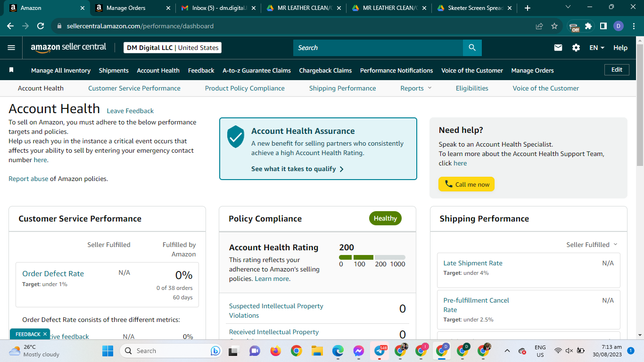View site information via the lock icon

pos(59,26)
